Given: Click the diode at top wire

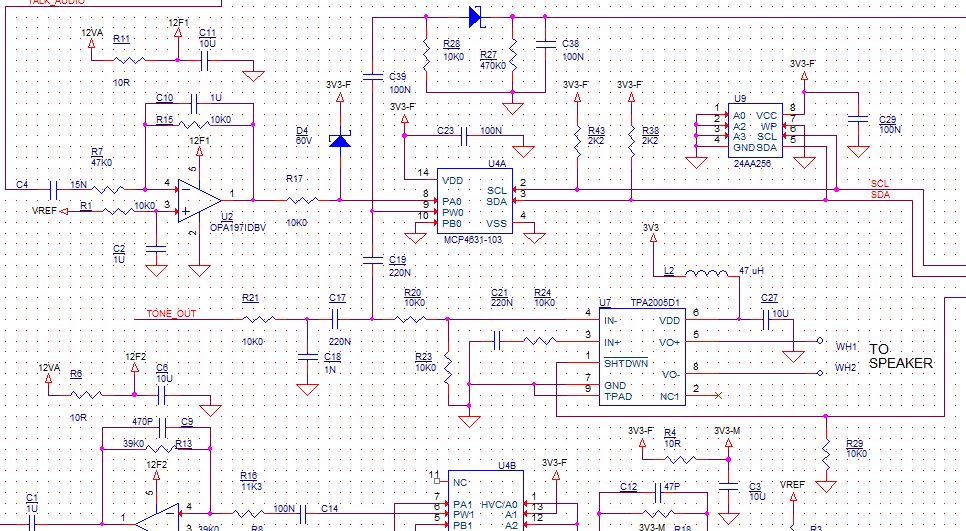Looking at the screenshot, I should click(476, 17).
